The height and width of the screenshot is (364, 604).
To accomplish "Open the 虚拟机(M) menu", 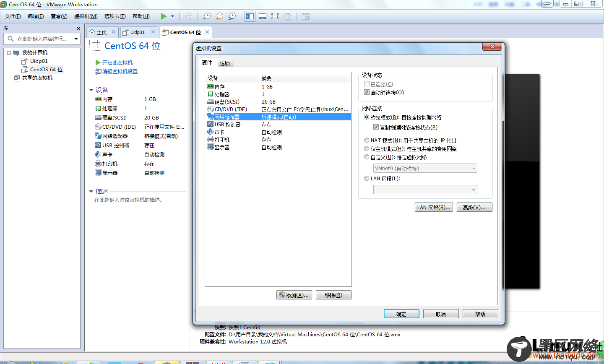I will [x=86, y=16].
